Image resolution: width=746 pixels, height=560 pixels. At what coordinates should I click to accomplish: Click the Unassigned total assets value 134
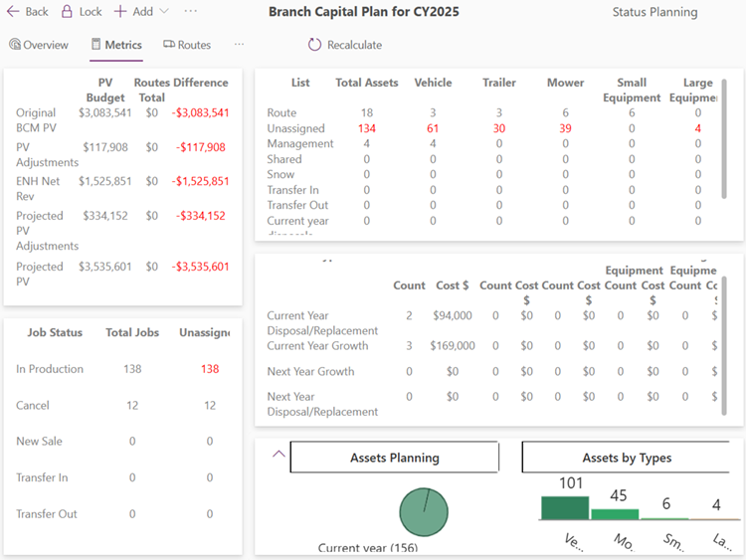pyautogui.click(x=367, y=128)
